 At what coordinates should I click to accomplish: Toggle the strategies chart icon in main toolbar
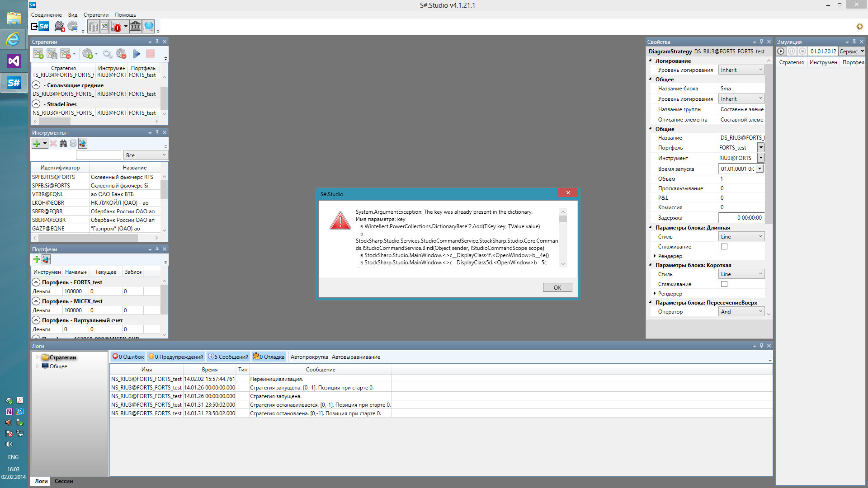[x=104, y=27]
